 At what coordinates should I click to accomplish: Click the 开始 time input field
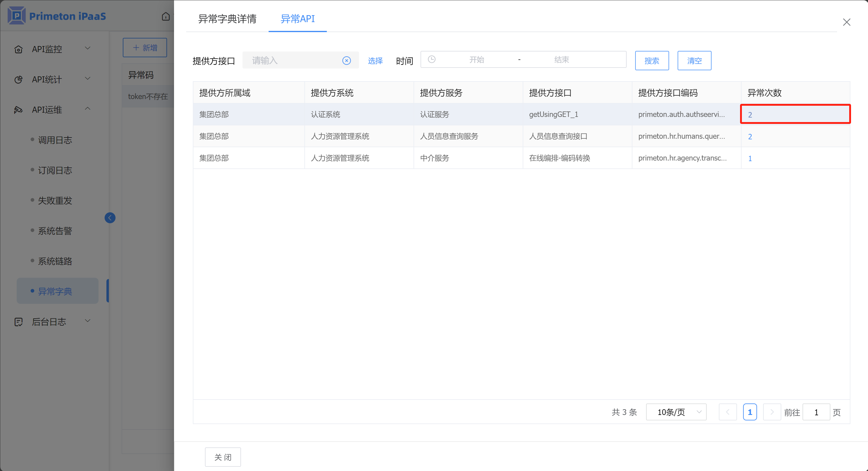(x=477, y=60)
